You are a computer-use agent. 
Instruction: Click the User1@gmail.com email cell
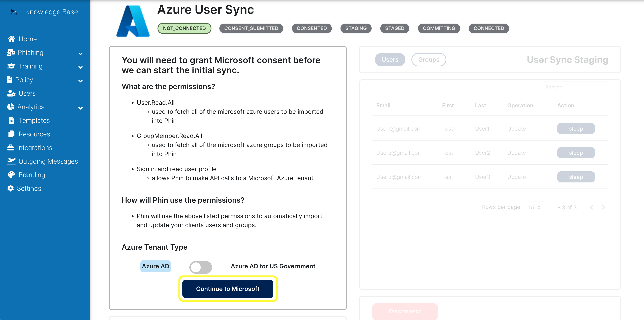pos(399,128)
